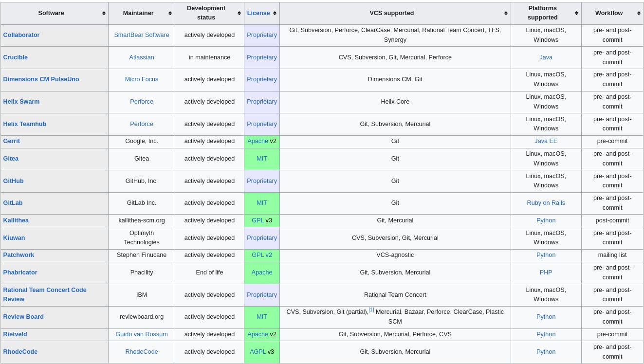Open Apache license link in Rietveld row
The height and width of the screenshot is (364, 644).
(x=258, y=334)
